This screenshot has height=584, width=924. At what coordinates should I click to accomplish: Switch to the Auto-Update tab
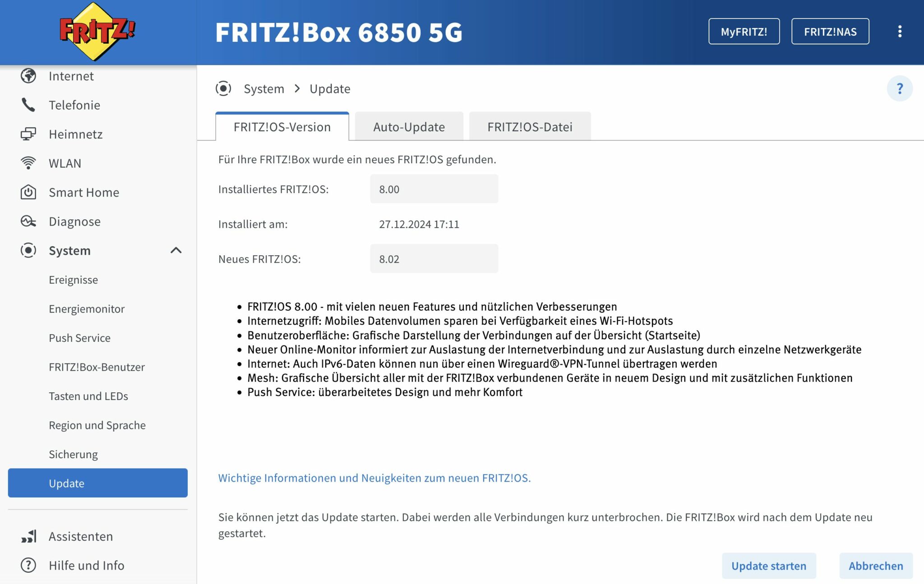pyautogui.click(x=408, y=127)
